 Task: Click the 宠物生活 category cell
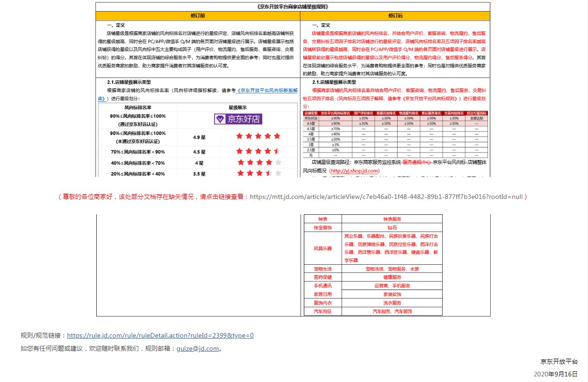click(x=323, y=269)
